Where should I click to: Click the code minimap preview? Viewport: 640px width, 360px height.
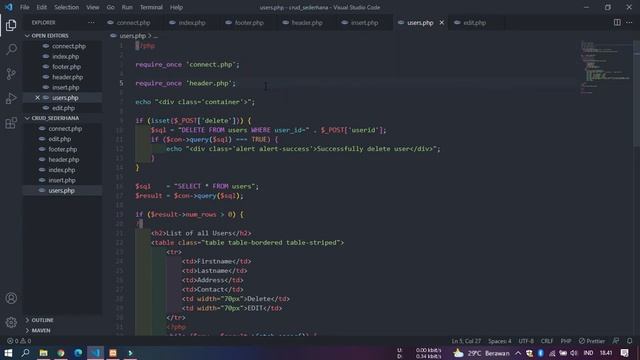[x=606, y=67]
